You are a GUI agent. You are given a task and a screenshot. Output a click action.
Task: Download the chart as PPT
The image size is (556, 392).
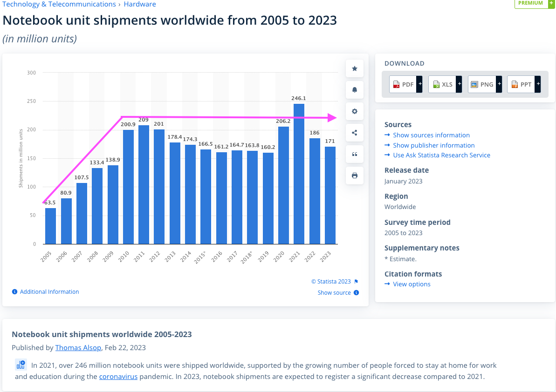pos(524,84)
